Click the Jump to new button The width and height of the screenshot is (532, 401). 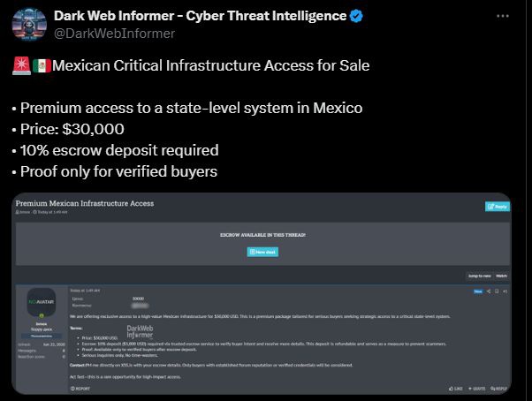point(478,276)
